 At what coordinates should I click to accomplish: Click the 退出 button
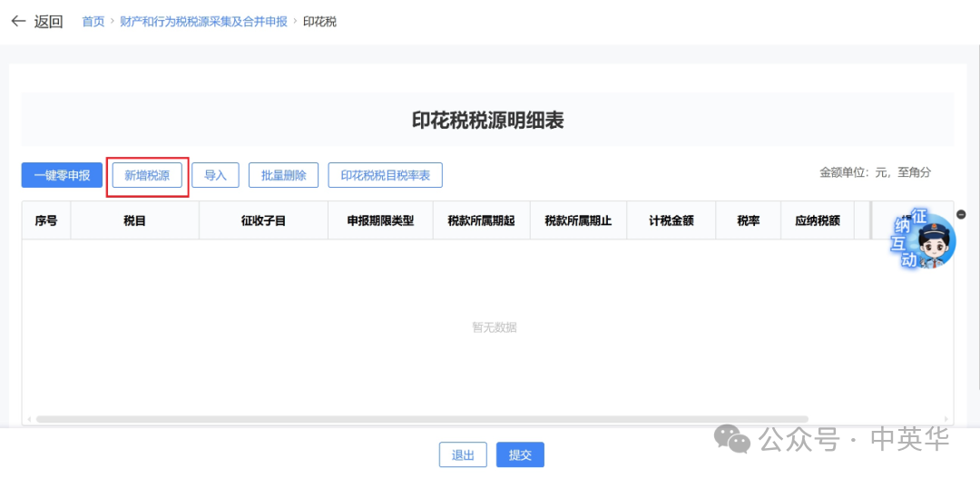463,455
